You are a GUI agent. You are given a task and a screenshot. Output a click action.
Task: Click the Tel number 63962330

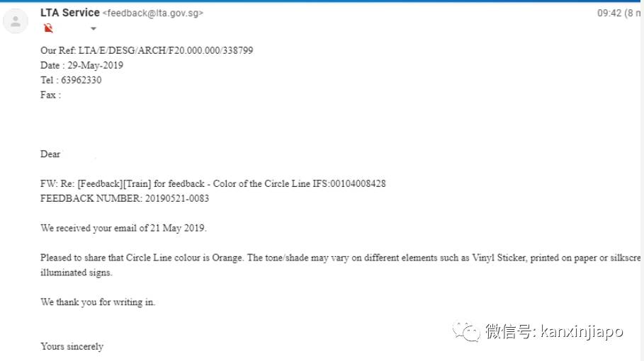tap(79, 80)
